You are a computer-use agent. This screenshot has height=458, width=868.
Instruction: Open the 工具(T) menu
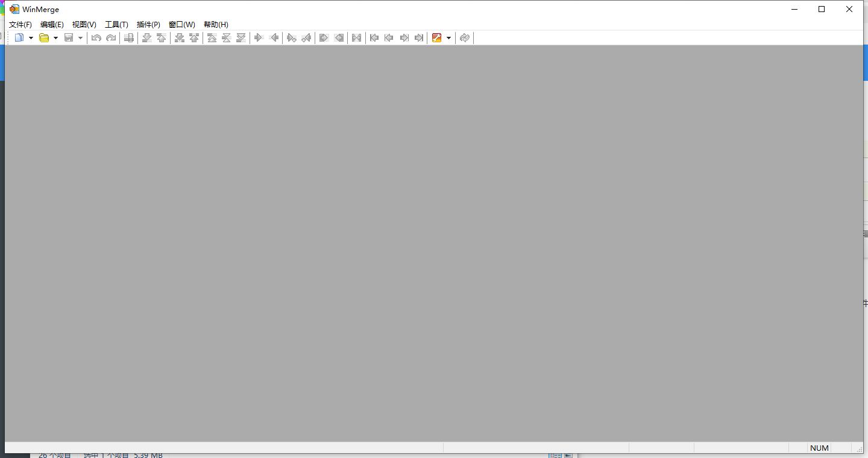coord(116,25)
